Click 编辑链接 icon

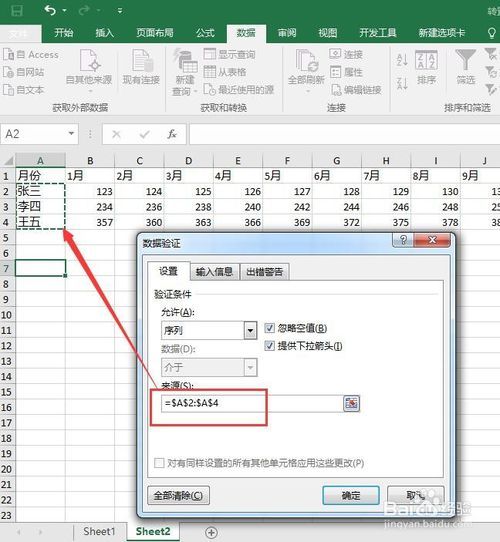pyautogui.click(x=336, y=90)
